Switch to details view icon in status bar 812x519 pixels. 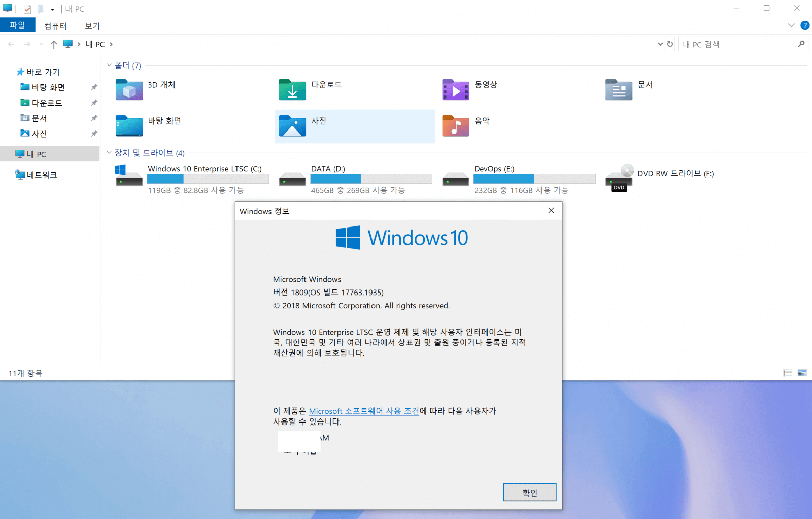788,373
